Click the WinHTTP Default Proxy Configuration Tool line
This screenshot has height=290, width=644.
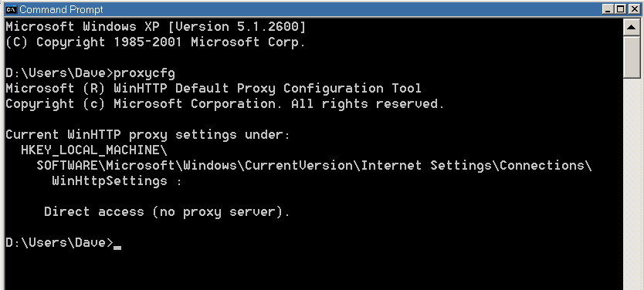click(x=214, y=89)
